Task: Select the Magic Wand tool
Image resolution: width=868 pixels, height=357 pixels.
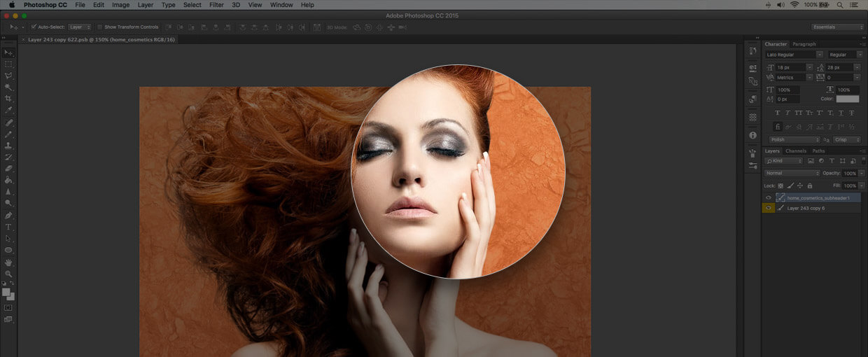Action: [x=8, y=87]
